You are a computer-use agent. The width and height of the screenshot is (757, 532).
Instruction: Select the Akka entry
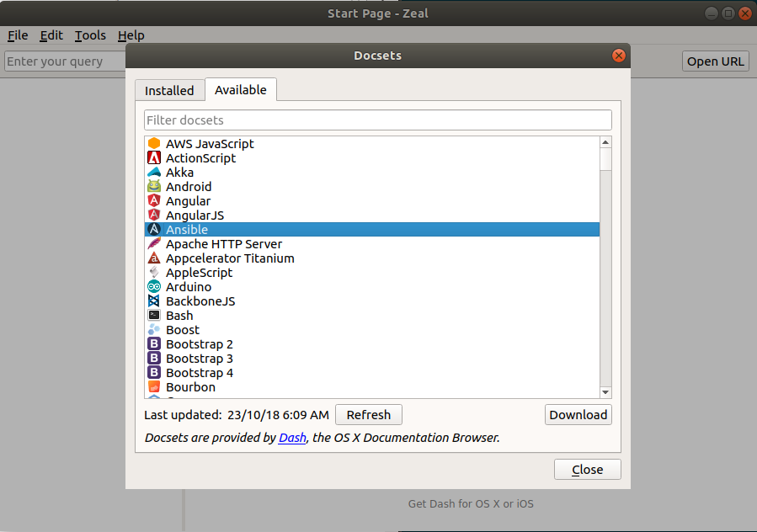point(371,173)
